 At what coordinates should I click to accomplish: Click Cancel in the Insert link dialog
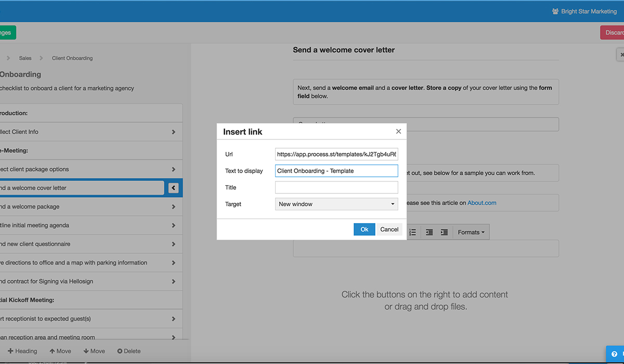click(x=389, y=229)
